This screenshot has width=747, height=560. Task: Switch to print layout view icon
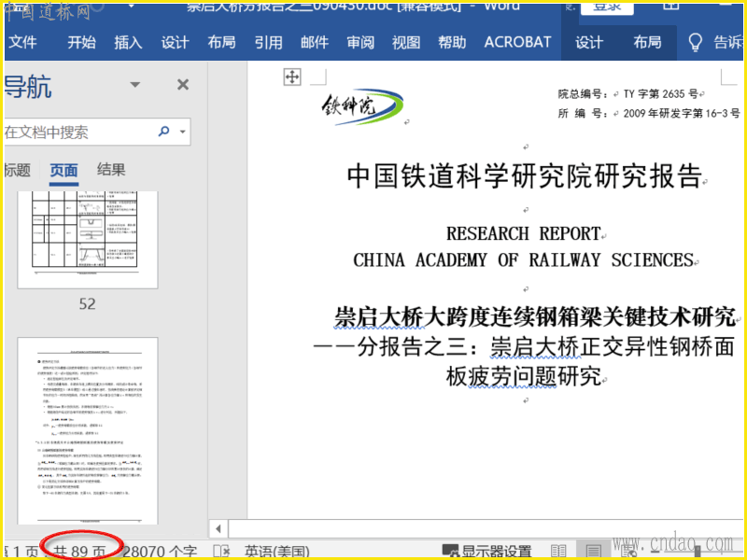pos(593,552)
